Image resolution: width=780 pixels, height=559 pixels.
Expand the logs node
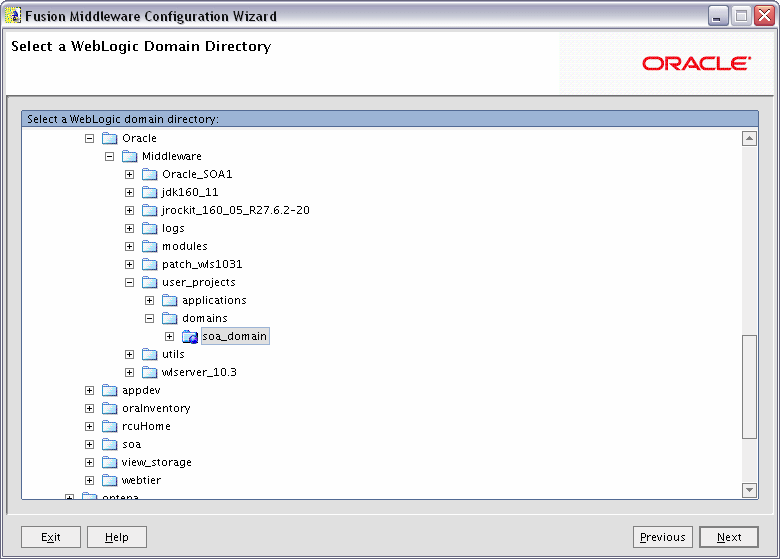[129, 228]
